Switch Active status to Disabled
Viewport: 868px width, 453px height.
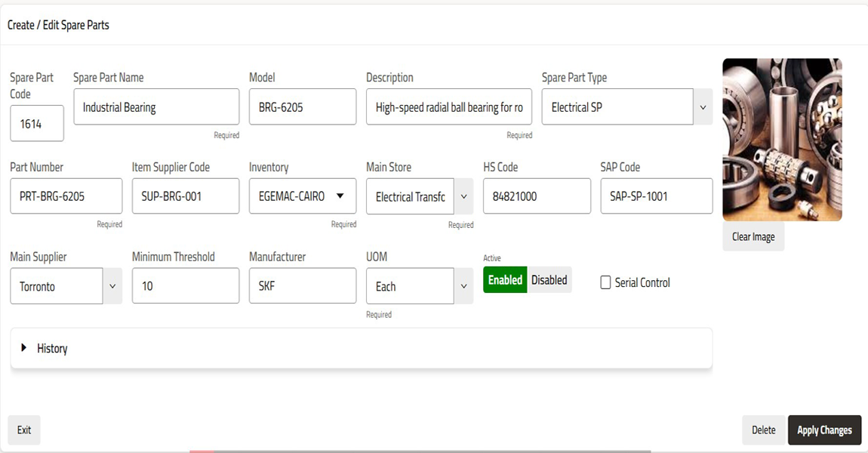(x=549, y=280)
